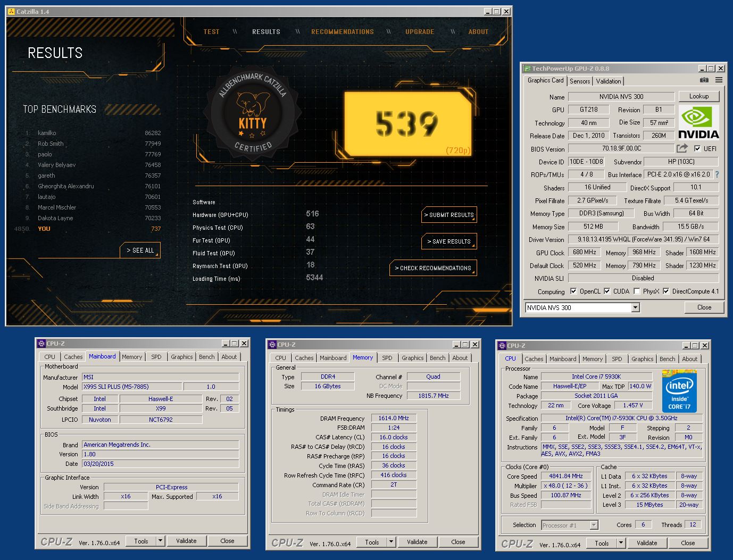
Task: Click the Specification field i7-5930K CPU
Action: pos(621,419)
